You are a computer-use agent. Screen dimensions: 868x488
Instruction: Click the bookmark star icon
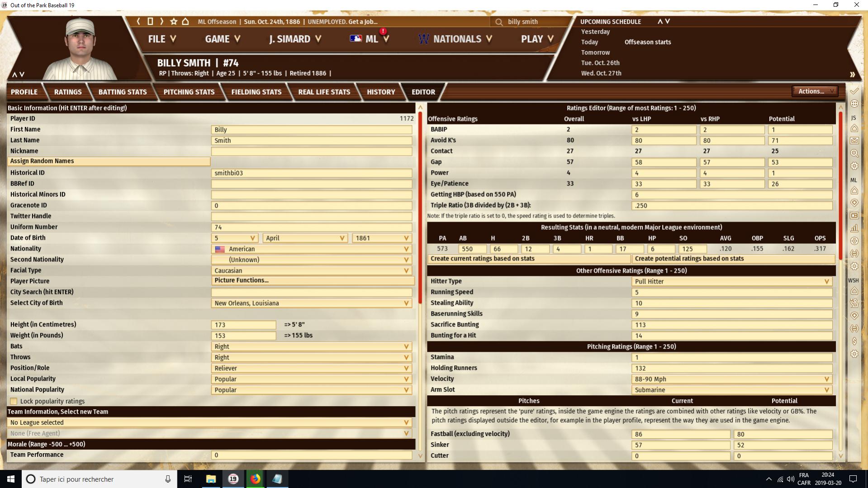tap(174, 21)
